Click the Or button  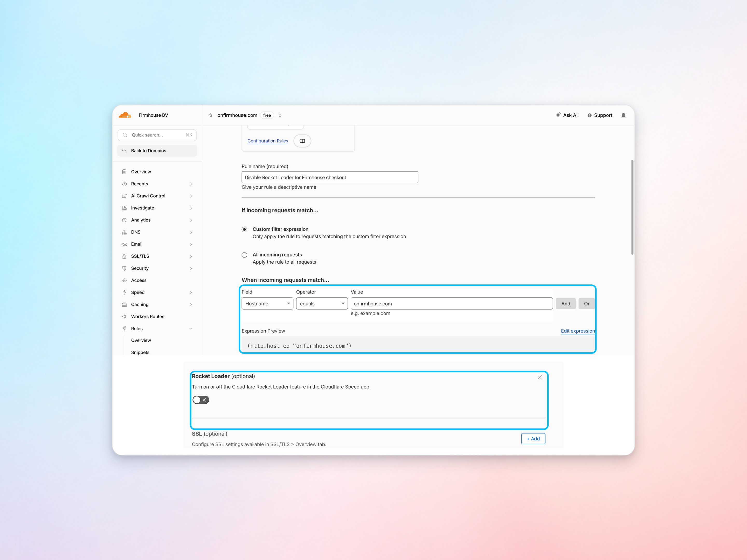tap(587, 304)
